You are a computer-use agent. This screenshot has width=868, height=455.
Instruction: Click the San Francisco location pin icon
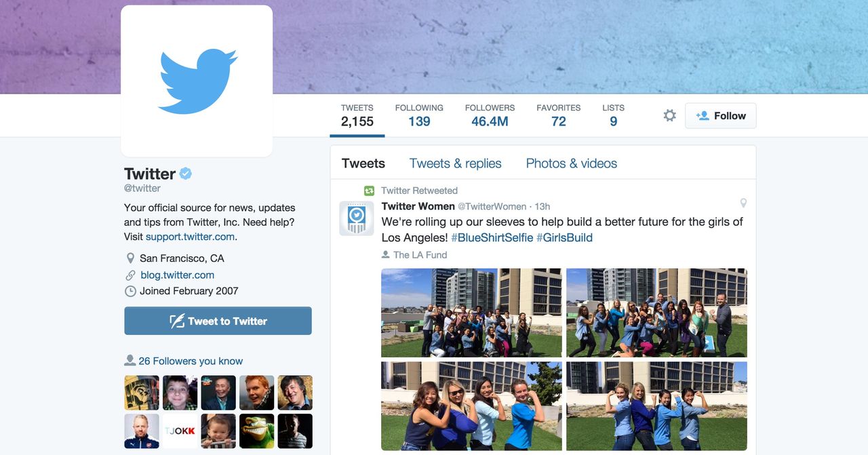coord(130,258)
